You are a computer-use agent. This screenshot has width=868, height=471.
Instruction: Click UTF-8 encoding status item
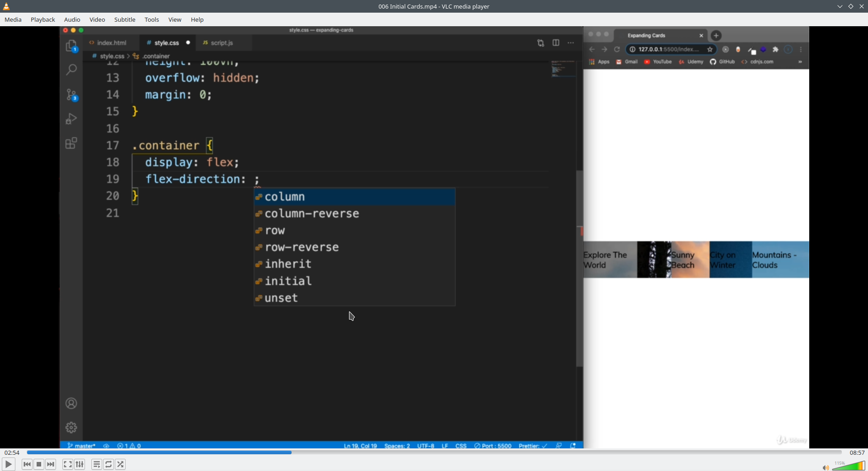[x=426, y=446]
